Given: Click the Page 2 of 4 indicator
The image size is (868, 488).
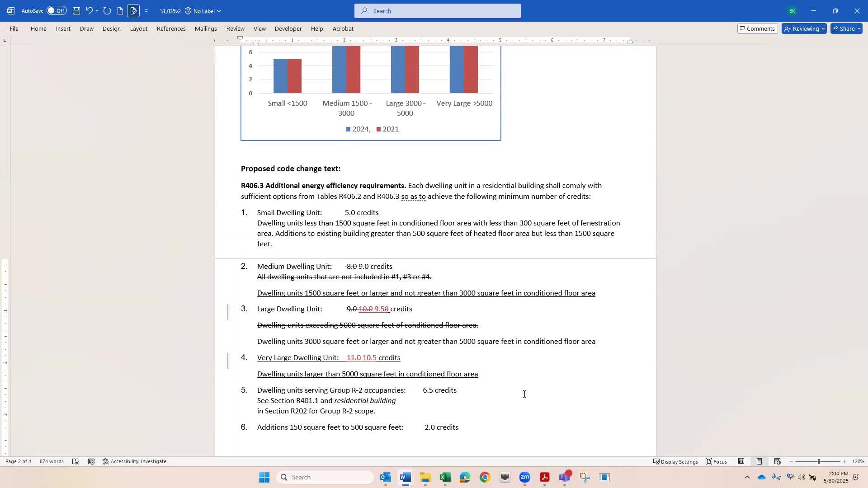Looking at the screenshot, I should (x=18, y=461).
